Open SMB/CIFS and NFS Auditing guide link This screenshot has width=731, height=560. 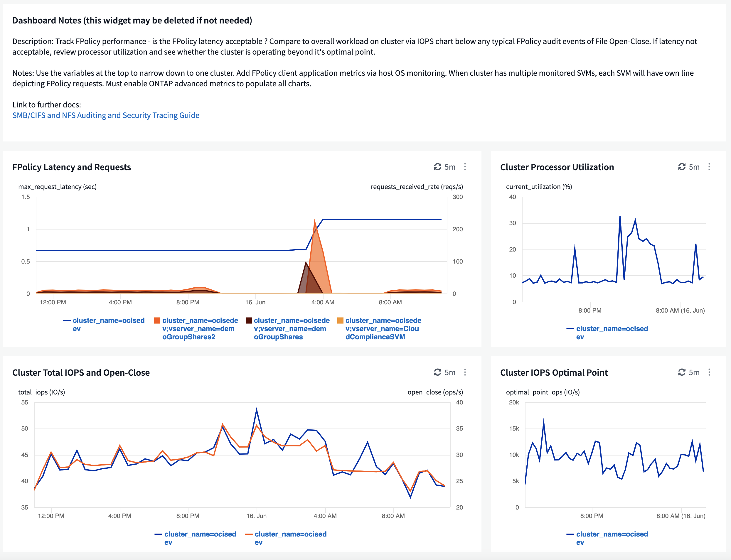click(x=106, y=115)
